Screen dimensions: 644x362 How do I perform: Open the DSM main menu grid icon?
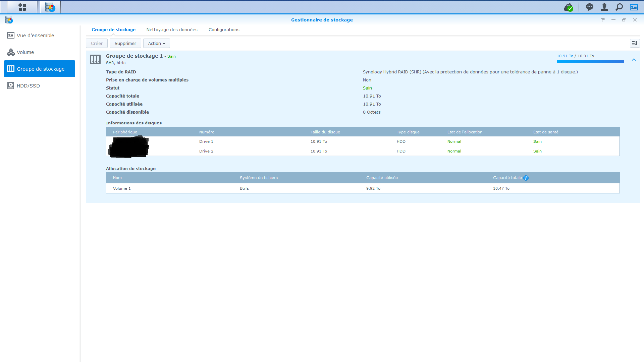pyautogui.click(x=22, y=7)
